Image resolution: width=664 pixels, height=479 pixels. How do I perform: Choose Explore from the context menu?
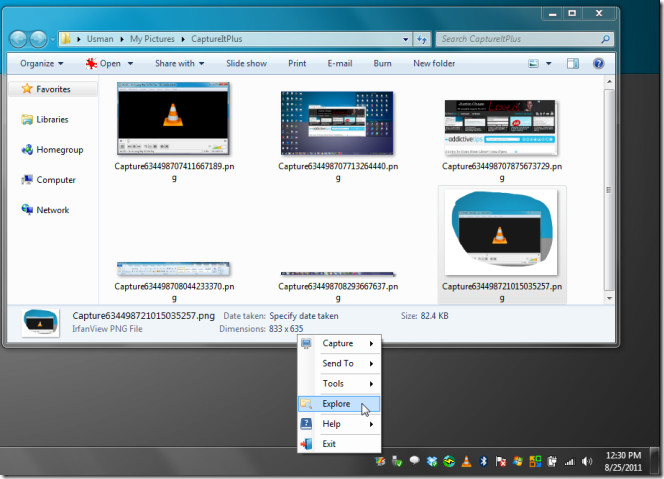[x=336, y=404]
